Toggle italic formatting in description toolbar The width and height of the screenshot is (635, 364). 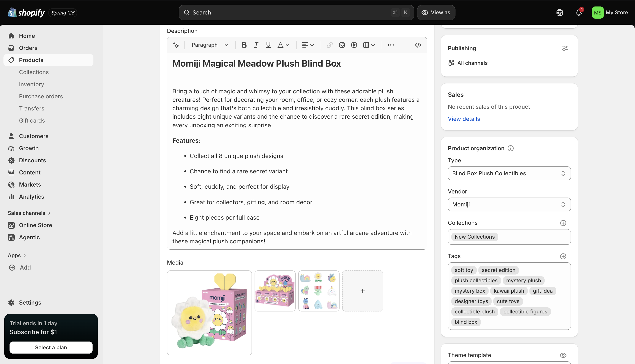pyautogui.click(x=256, y=45)
